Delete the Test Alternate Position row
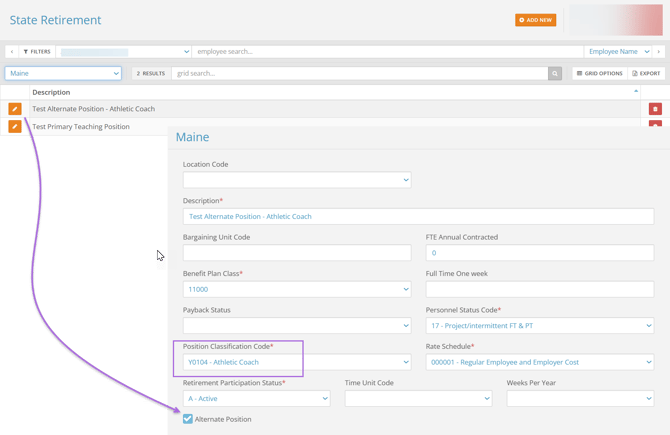Viewport: 670px width, 435px height. [x=655, y=109]
